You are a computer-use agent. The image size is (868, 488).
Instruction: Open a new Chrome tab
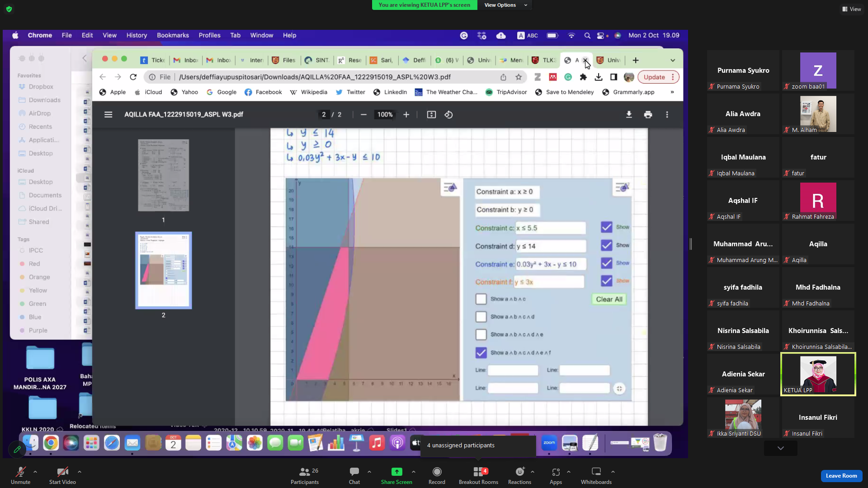(636, 60)
